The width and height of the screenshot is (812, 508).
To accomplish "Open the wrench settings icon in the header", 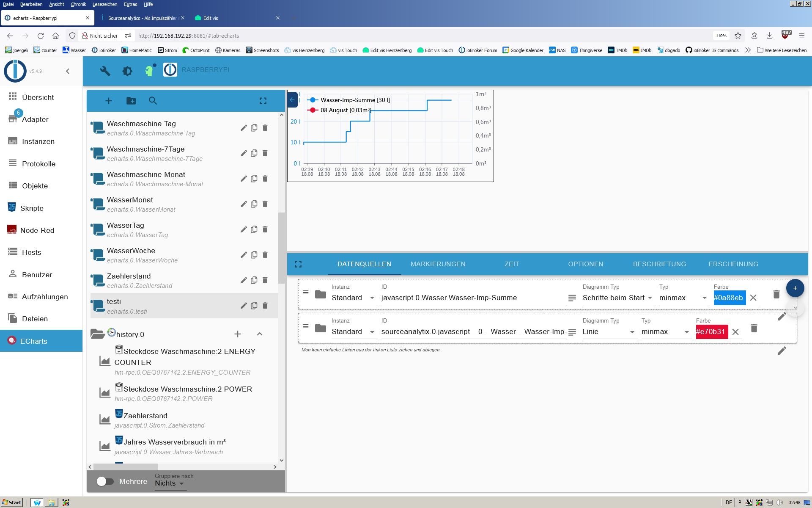I will pos(105,71).
